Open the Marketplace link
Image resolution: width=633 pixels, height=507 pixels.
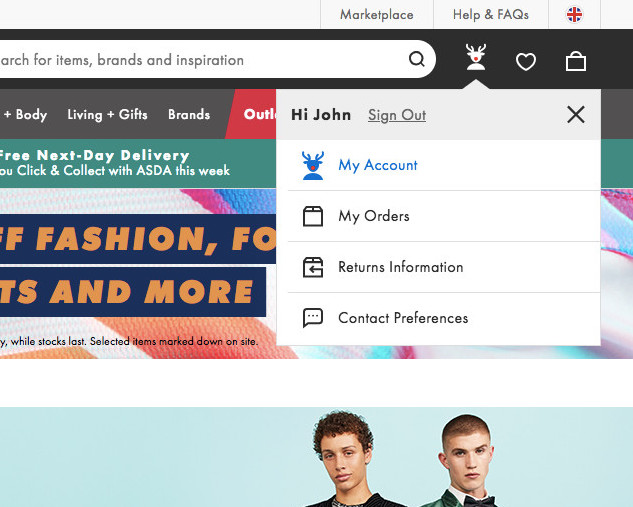[376, 15]
